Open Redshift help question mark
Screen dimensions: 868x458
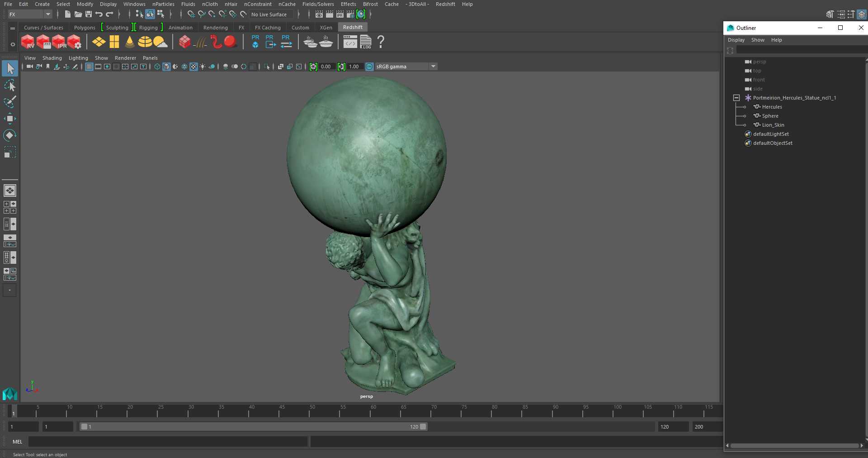[x=381, y=42]
